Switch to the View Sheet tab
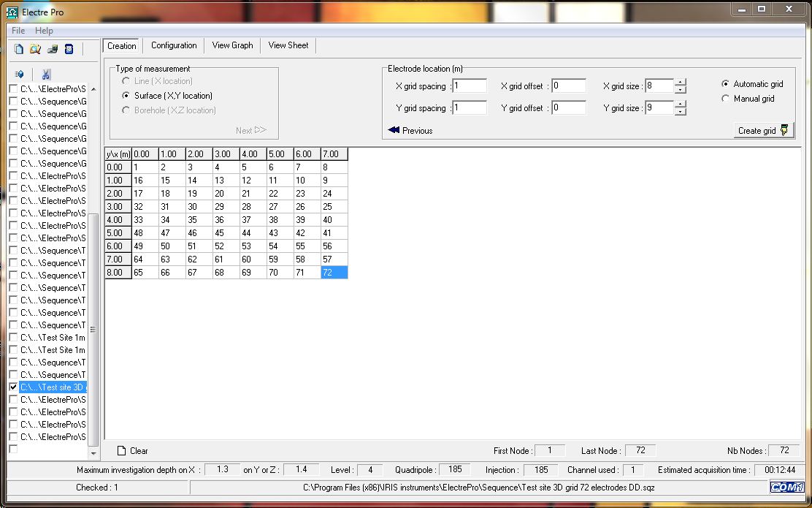This screenshot has width=812, height=508. point(288,45)
